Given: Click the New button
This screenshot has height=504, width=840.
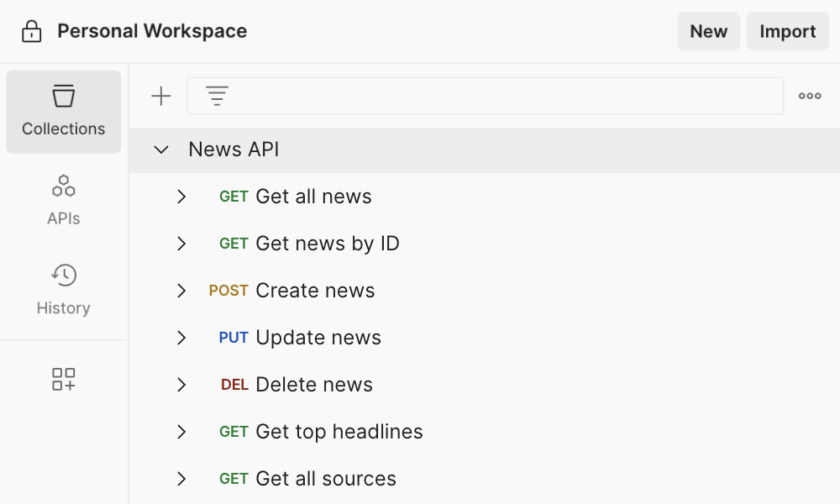Looking at the screenshot, I should [x=708, y=31].
